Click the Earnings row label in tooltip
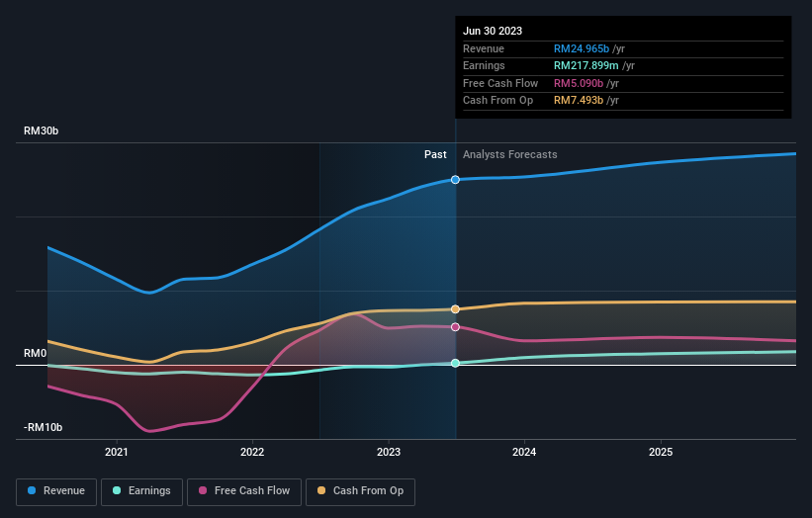Screen dimensions: 812x518 pos(484,65)
